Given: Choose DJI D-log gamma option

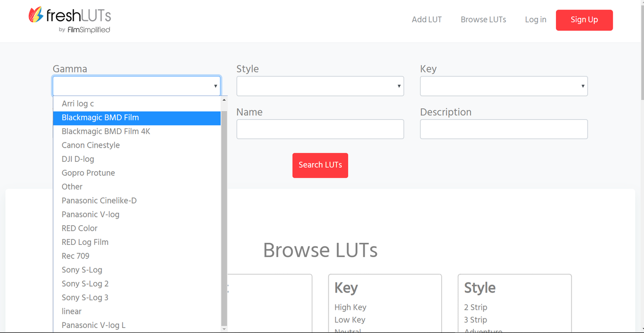Looking at the screenshot, I should pyautogui.click(x=137, y=159).
